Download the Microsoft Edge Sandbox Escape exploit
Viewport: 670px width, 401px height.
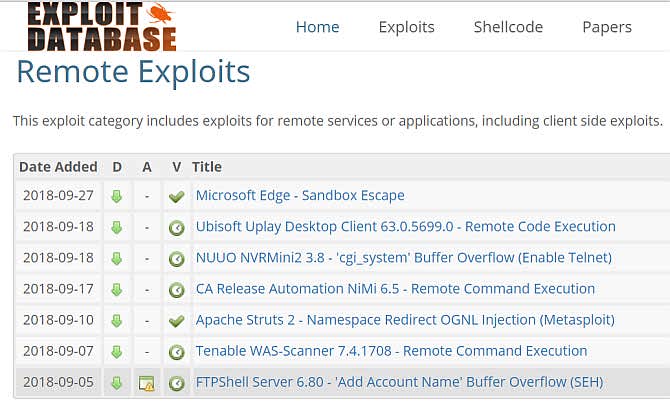pos(117,197)
